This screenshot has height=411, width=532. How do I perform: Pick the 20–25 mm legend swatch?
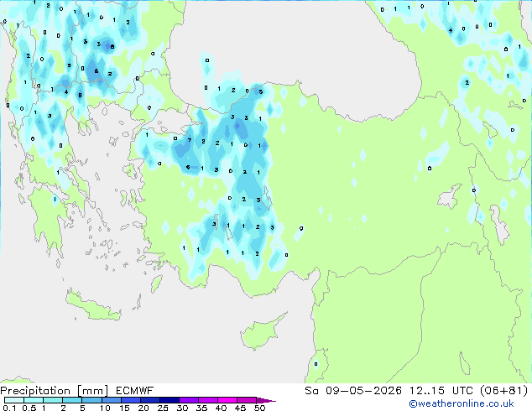(x=149, y=400)
